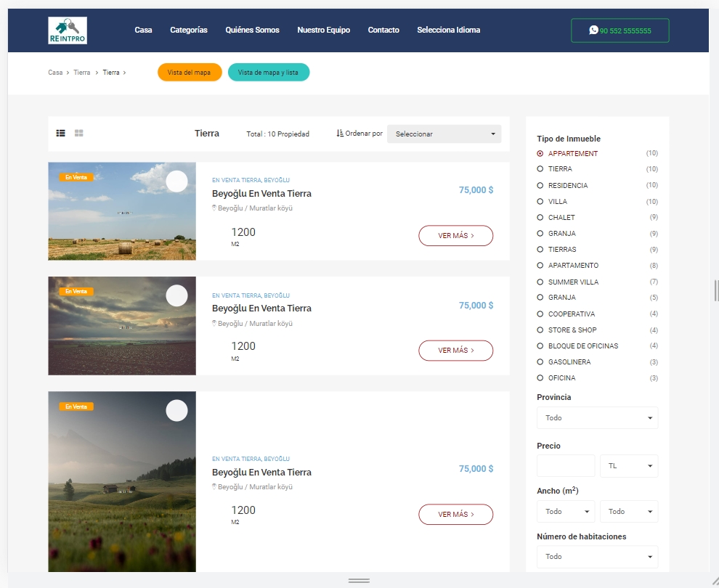Open third Beyoğlu En Venta Tierra title
This screenshot has width=719, height=588.
click(261, 473)
